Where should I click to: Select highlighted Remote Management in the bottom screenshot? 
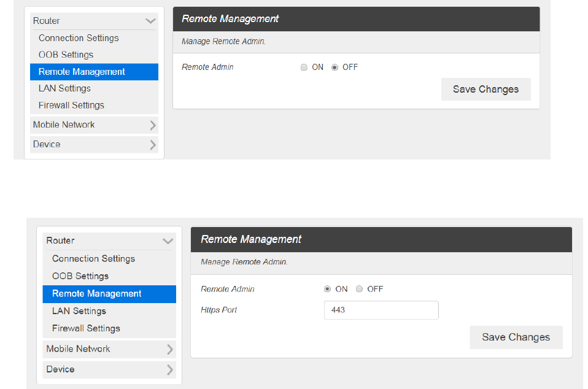coord(97,294)
